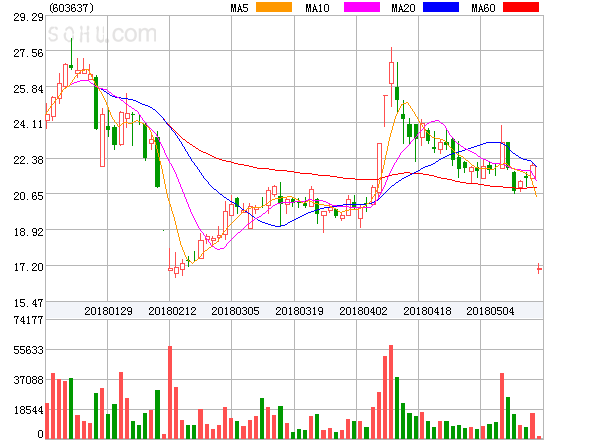Click the tall red volume bar at 20180212
Screen dimensions: 600x440
pos(170,392)
